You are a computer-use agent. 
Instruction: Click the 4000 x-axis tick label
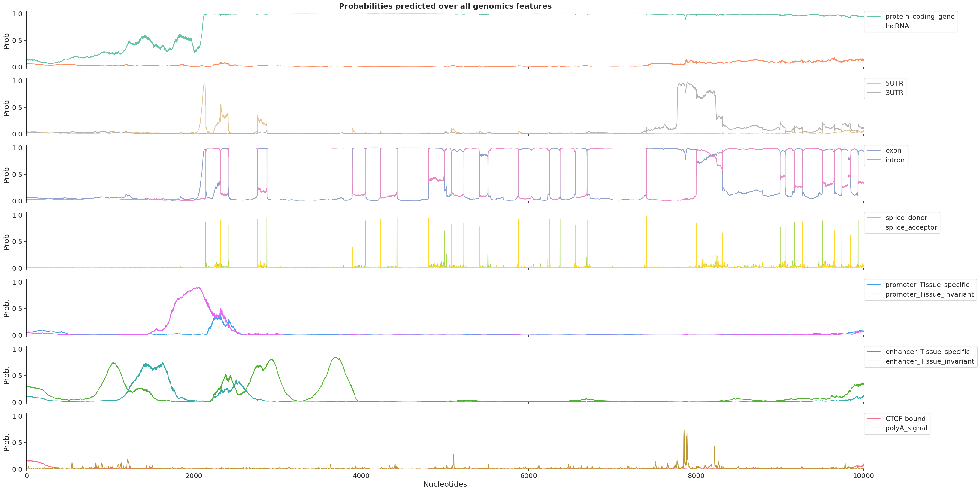point(361,476)
